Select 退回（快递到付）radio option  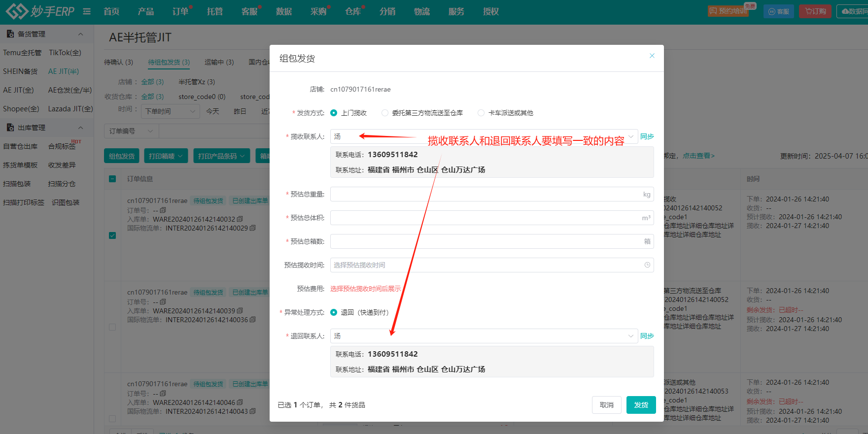click(334, 312)
